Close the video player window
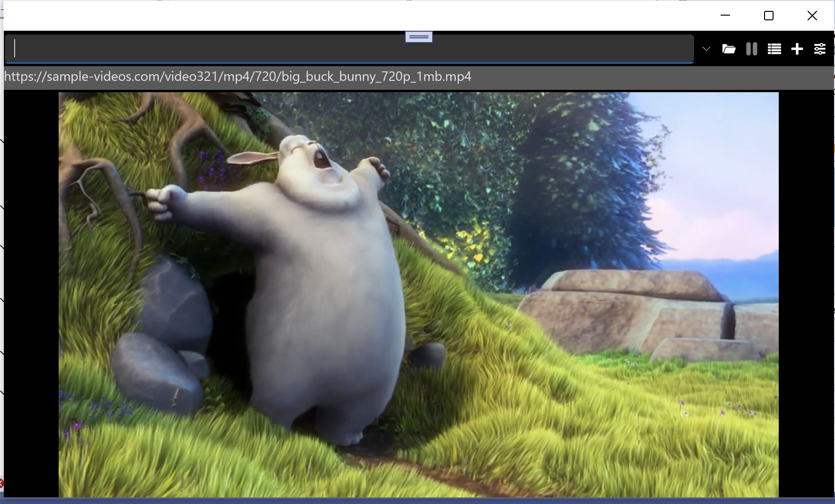 pyautogui.click(x=812, y=16)
